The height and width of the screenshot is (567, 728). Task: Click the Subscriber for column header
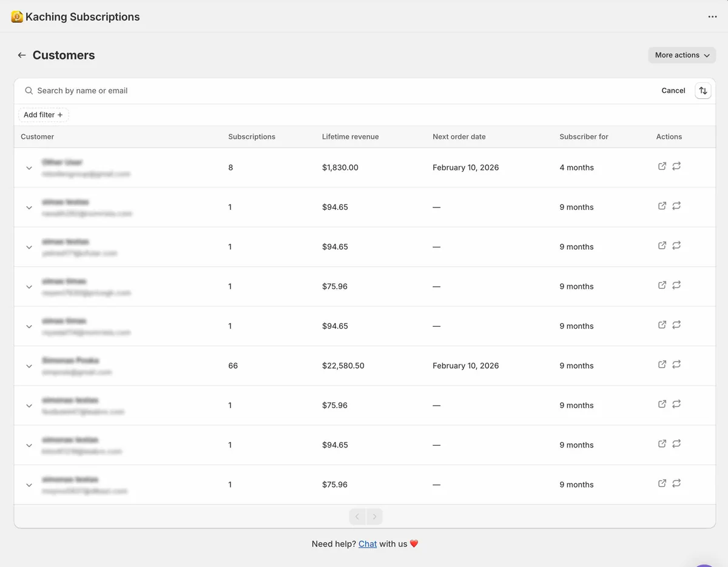tap(584, 136)
